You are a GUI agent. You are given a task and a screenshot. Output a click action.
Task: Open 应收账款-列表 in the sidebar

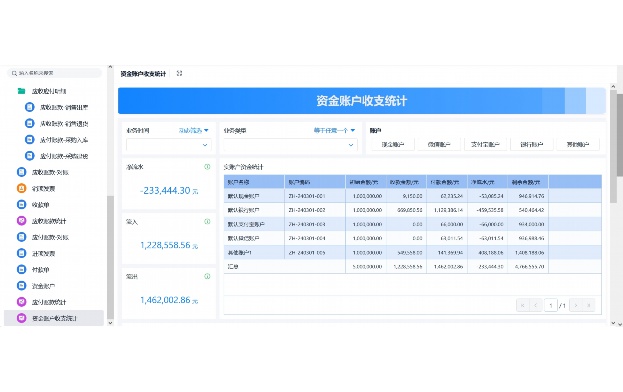tap(50, 172)
